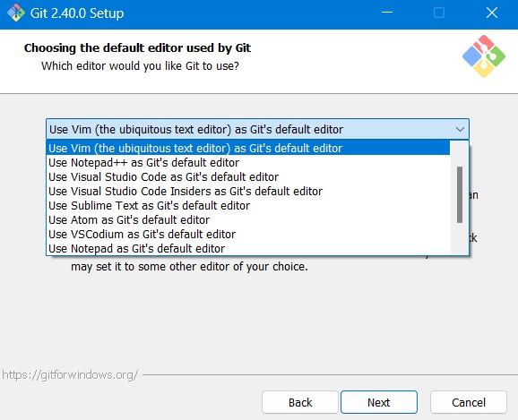The height and width of the screenshot is (420, 518).
Task: Click the Next button
Action: click(379, 402)
